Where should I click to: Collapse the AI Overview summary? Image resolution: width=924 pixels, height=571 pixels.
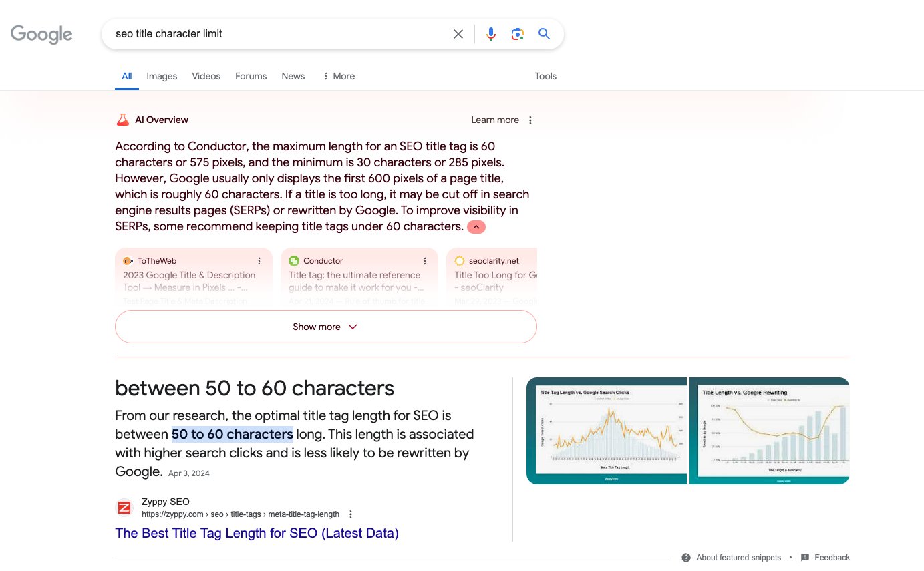[476, 227]
